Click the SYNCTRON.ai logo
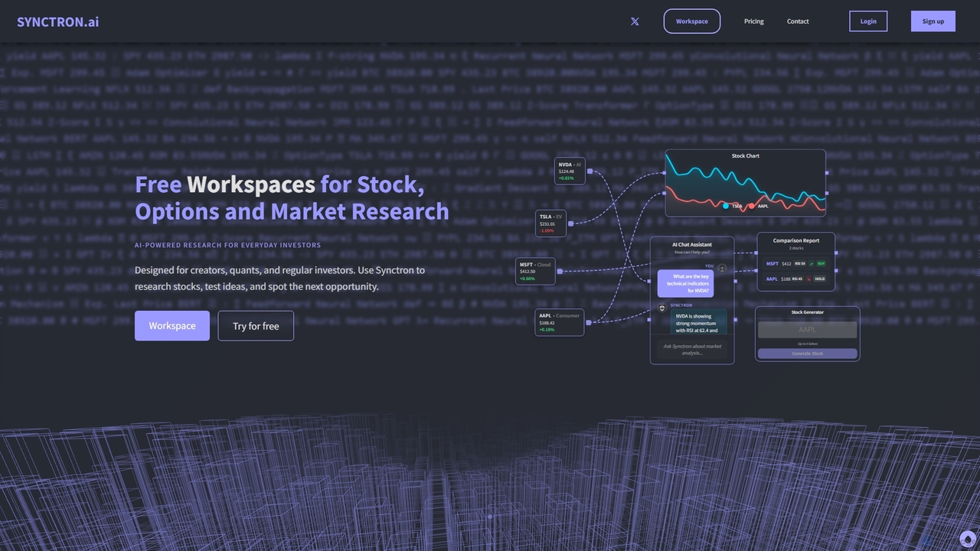Screen dimensions: 980x551 pos(58,21)
